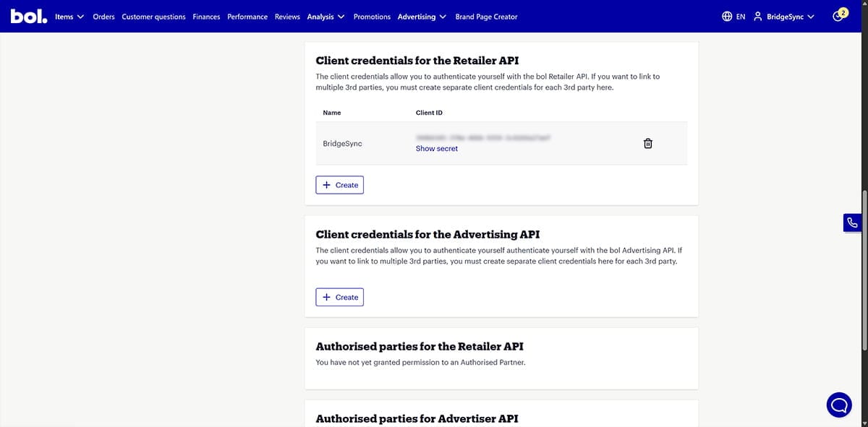The width and height of the screenshot is (868, 427).
Task: Click the account profile icon next to BridgeSync
Action: point(757,15)
